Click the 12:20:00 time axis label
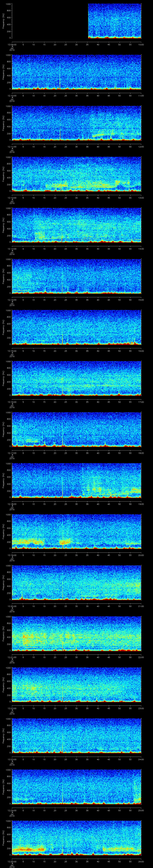153x868 pixels. click(x=12, y=606)
